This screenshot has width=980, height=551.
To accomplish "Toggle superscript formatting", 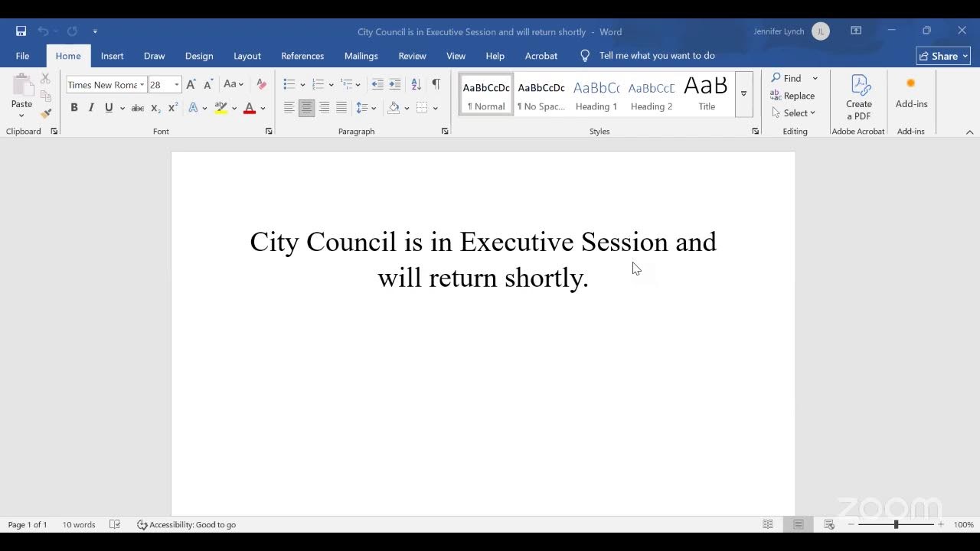I will tap(173, 108).
